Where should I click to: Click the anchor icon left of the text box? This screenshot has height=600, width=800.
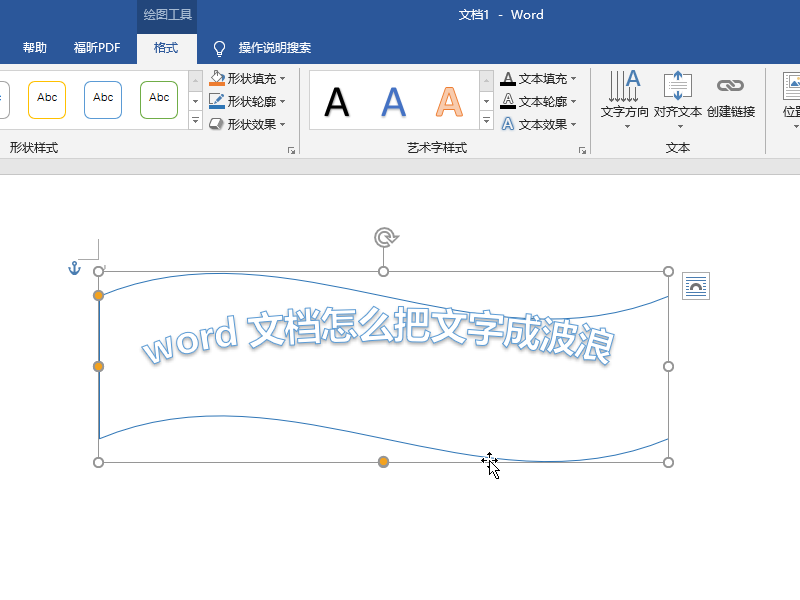74,268
